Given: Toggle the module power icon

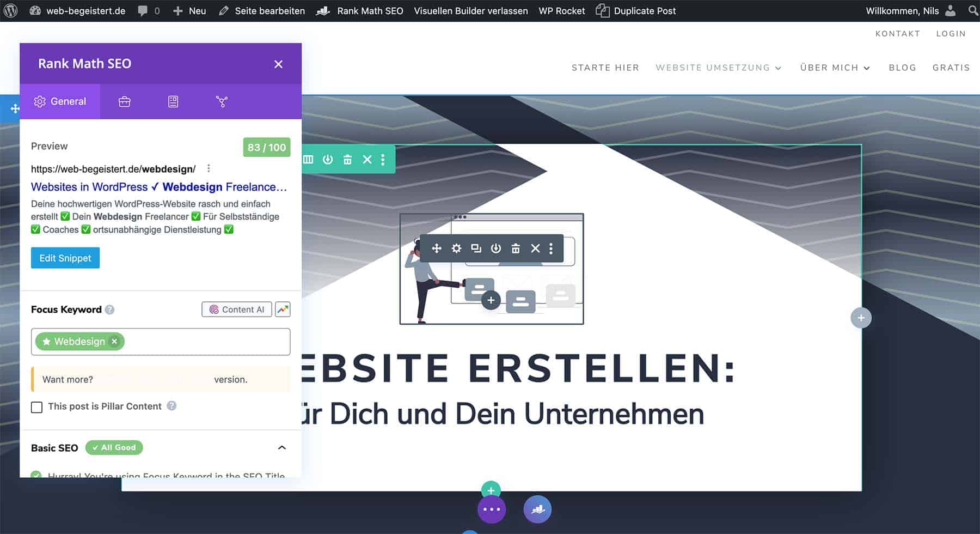Looking at the screenshot, I should click(495, 248).
